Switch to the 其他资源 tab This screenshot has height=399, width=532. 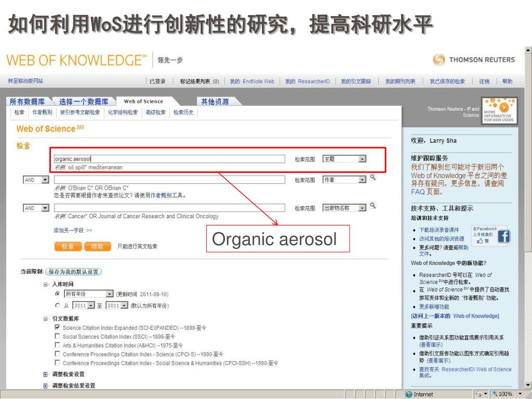[215, 101]
